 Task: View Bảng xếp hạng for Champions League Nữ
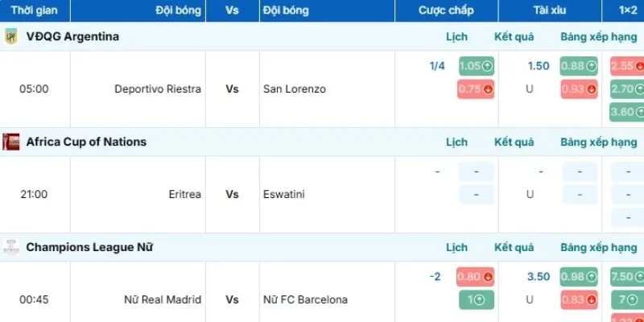click(x=599, y=248)
